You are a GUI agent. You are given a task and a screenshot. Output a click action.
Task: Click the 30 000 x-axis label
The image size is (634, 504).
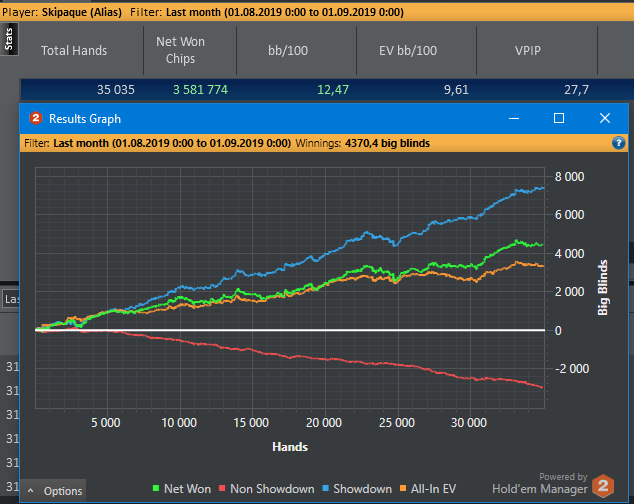pyautogui.click(x=469, y=423)
